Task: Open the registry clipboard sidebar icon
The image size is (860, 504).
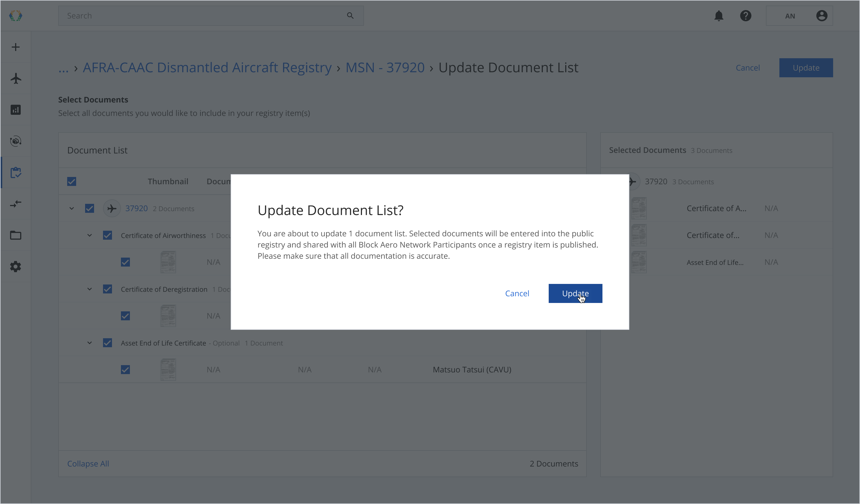Action: coord(16,173)
